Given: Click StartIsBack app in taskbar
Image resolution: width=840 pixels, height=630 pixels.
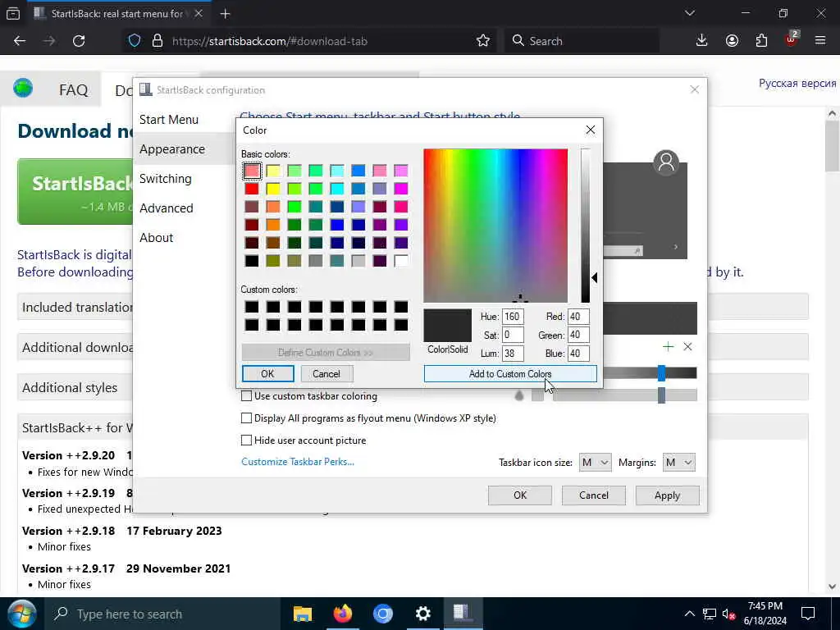Looking at the screenshot, I should point(462,613).
